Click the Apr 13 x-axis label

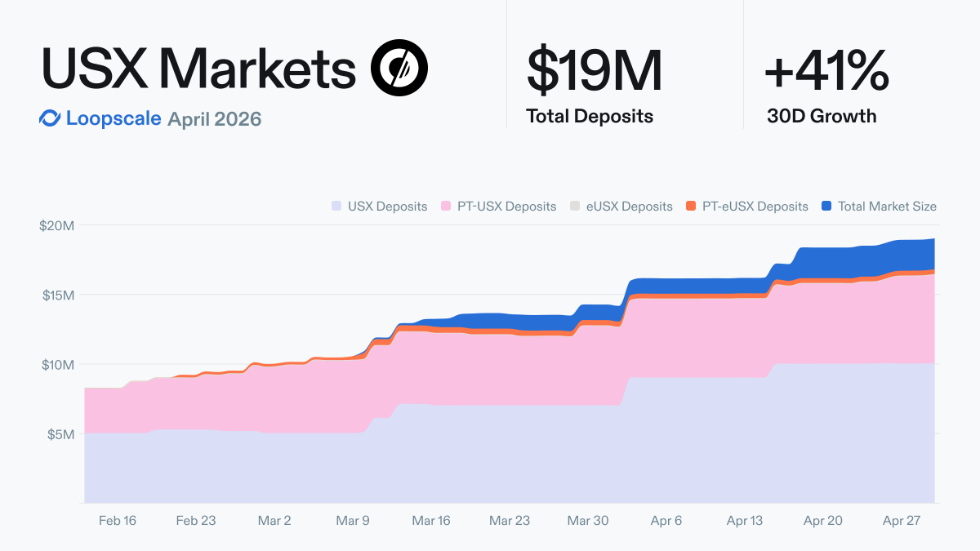pyautogui.click(x=745, y=520)
